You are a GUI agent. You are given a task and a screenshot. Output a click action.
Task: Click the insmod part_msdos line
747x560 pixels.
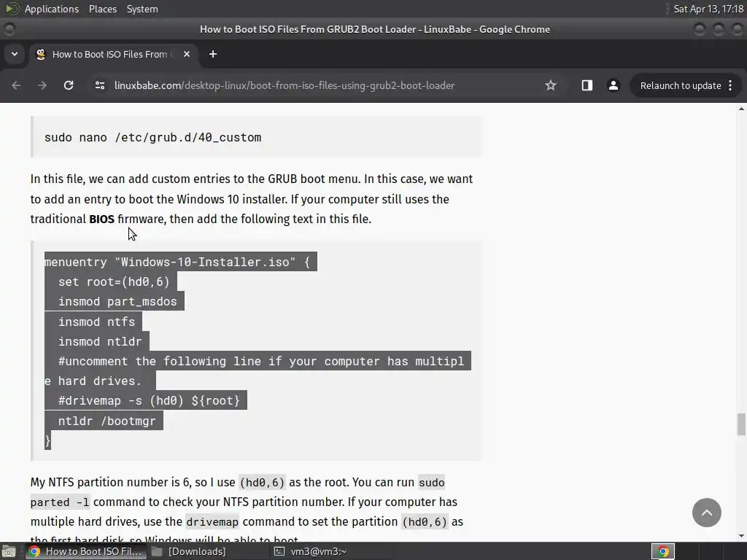(117, 301)
